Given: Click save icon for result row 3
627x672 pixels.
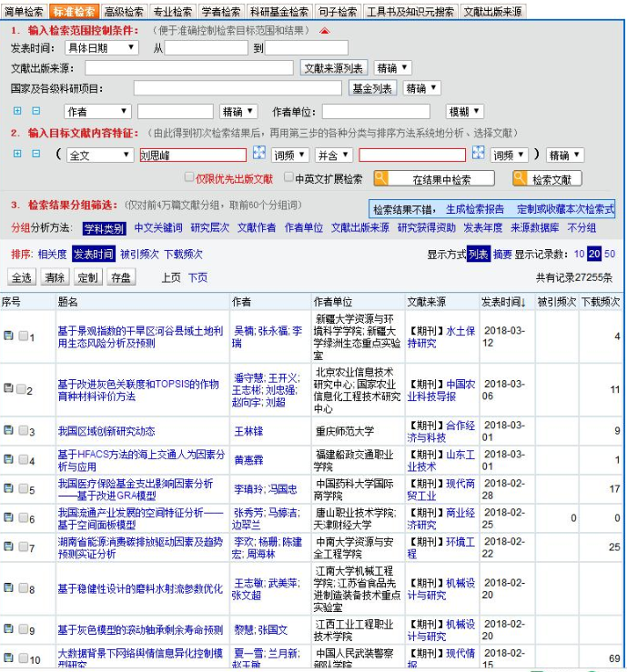Looking at the screenshot, I should coord(8,430).
